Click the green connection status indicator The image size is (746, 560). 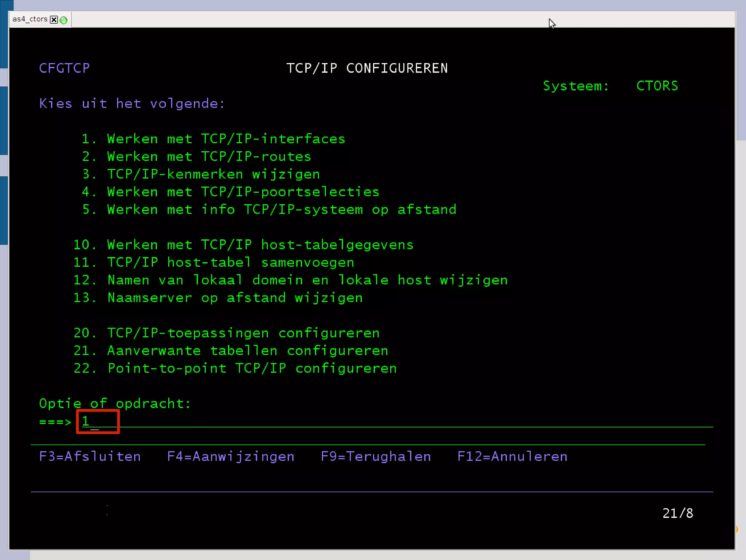64,20
